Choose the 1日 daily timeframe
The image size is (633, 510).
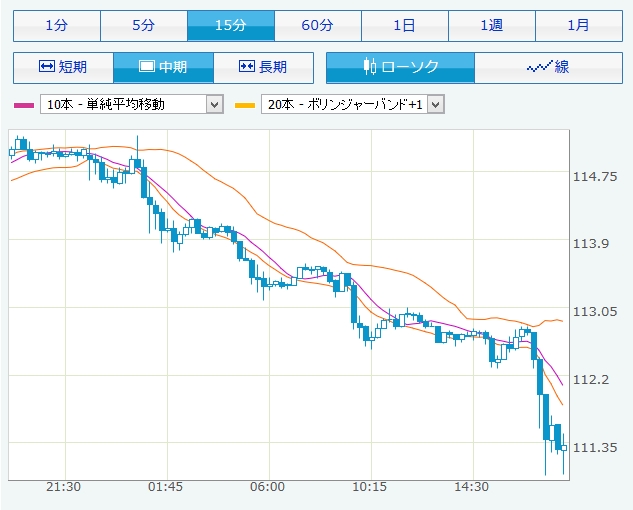[x=405, y=26]
